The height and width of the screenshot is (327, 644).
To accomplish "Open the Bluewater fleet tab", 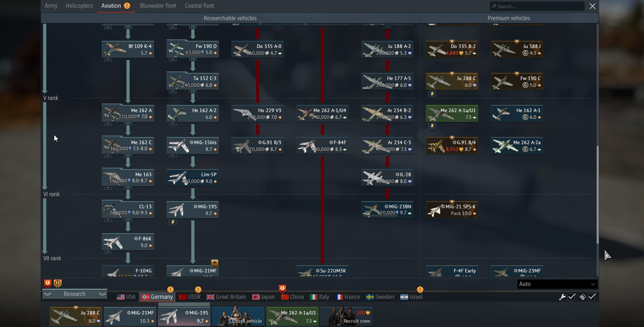I will (158, 6).
